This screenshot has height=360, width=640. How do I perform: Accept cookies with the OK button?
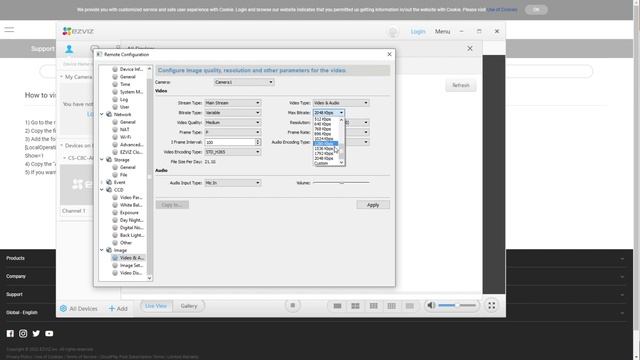point(536,9)
